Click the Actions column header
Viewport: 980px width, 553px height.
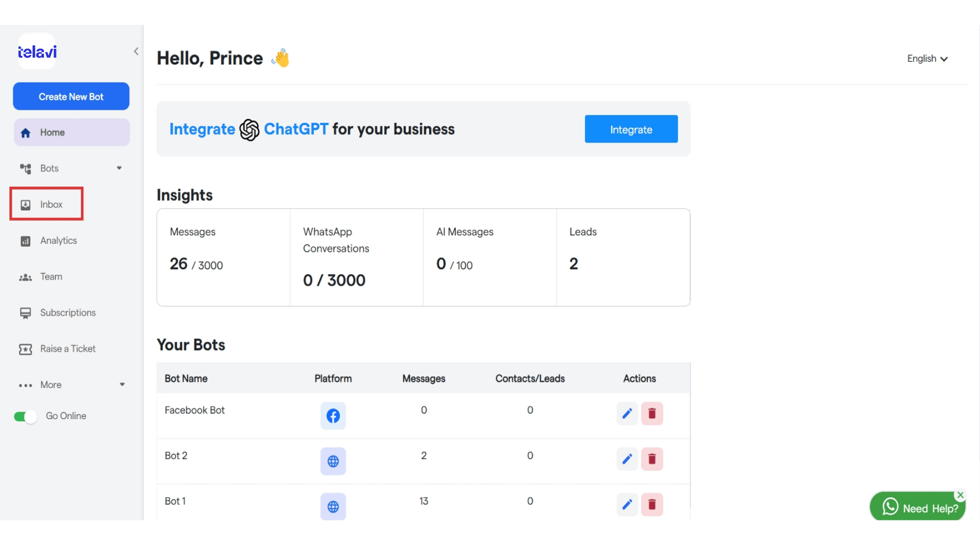pos(639,378)
